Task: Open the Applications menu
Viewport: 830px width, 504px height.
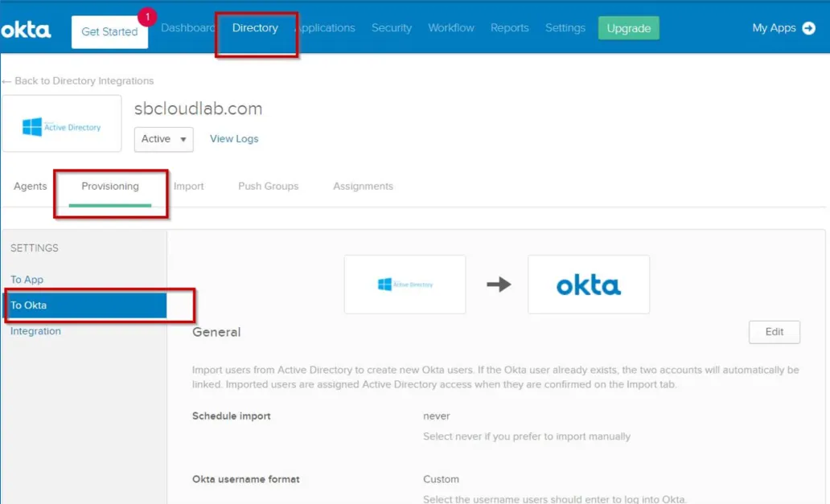Action: click(326, 28)
